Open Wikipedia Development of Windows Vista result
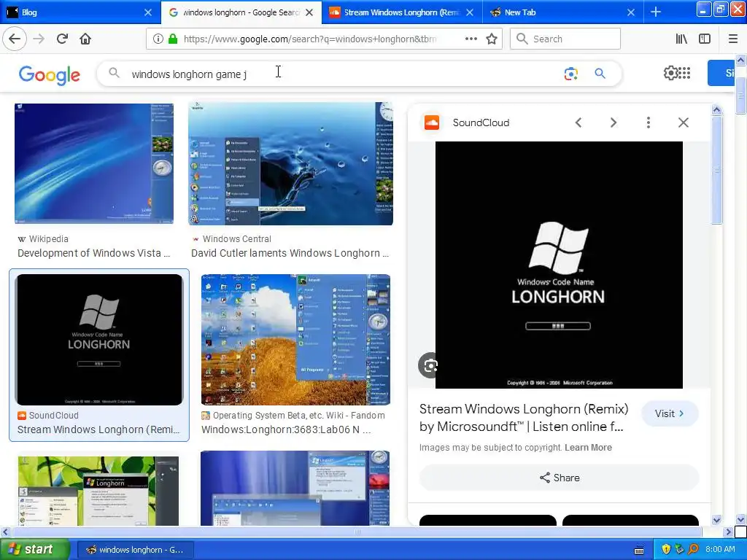The height and width of the screenshot is (560, 747). [93, 253]
